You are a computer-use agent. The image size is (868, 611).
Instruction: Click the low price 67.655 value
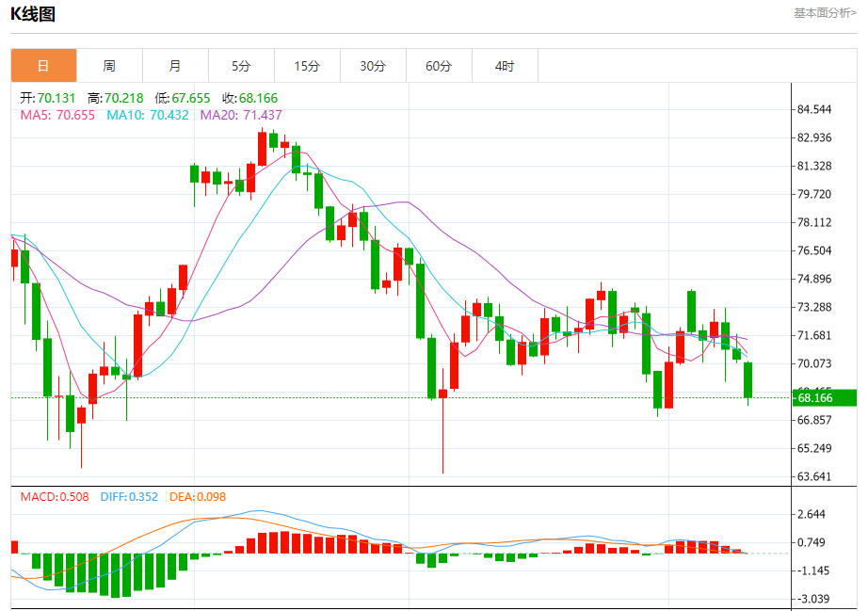tap(191, 98)
